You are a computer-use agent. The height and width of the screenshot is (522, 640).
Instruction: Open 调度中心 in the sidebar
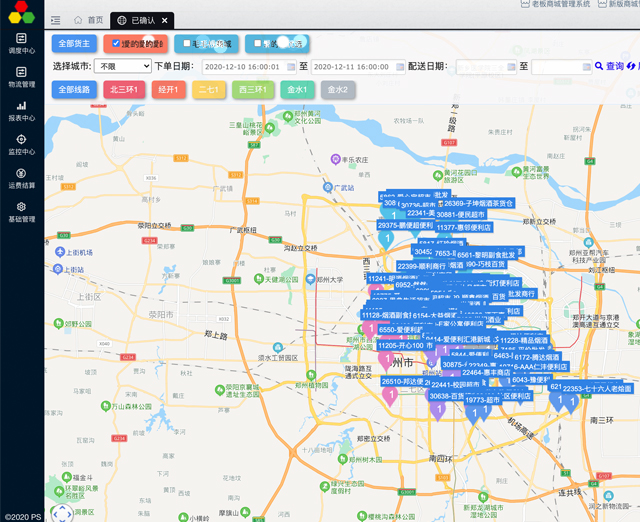(x=21, y=41)
